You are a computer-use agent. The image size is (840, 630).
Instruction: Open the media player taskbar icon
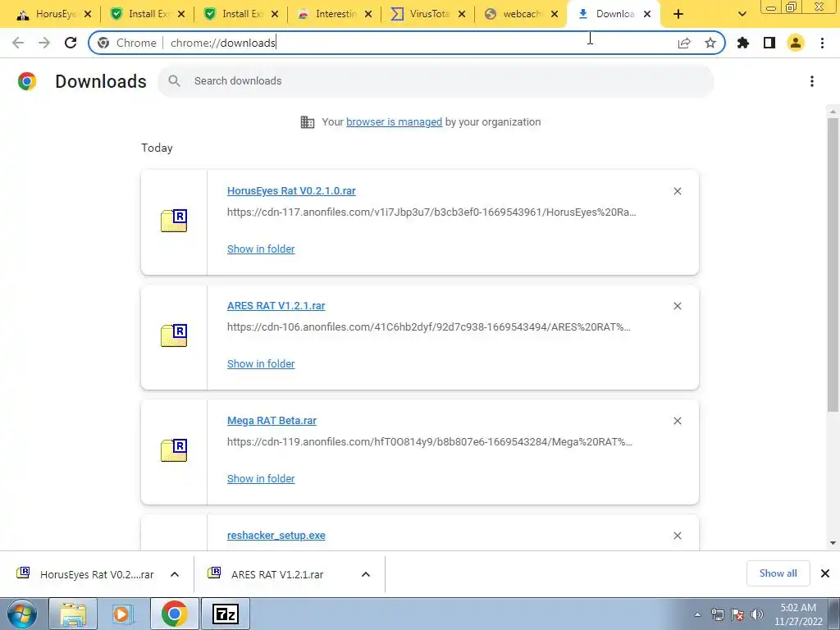122,614
